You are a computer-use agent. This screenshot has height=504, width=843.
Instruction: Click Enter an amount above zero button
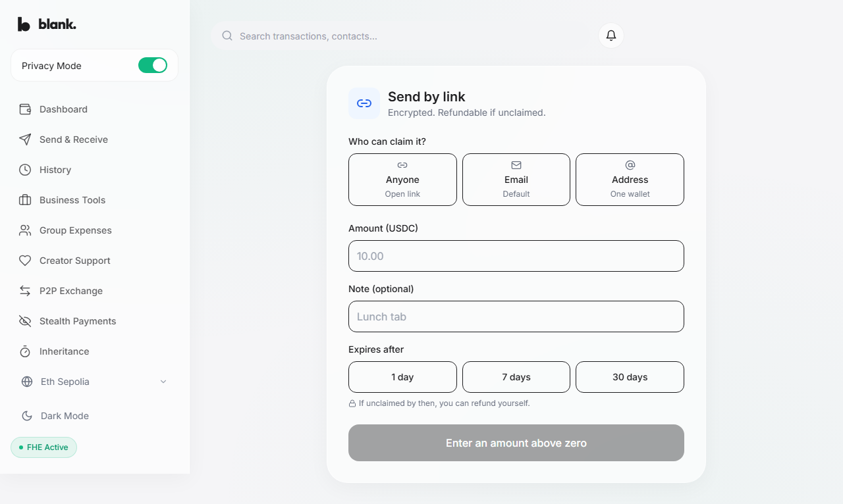(516, 443)
